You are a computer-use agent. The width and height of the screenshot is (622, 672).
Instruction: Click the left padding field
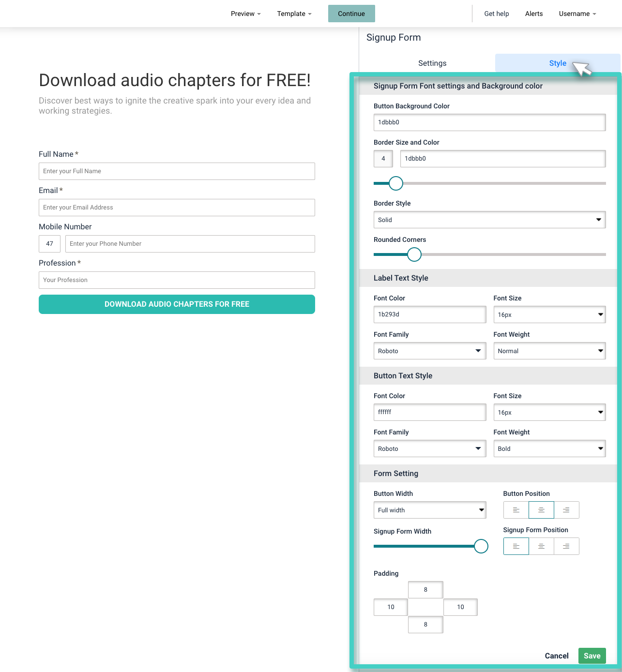click(391, 607)
